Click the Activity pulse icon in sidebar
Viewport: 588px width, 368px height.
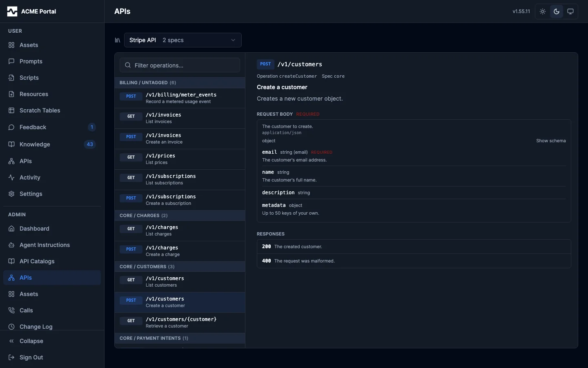[x=11, y=177]
